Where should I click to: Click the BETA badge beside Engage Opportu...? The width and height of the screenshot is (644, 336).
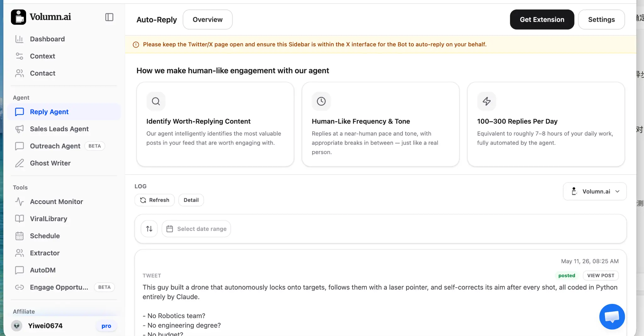[x=104, y=287]
